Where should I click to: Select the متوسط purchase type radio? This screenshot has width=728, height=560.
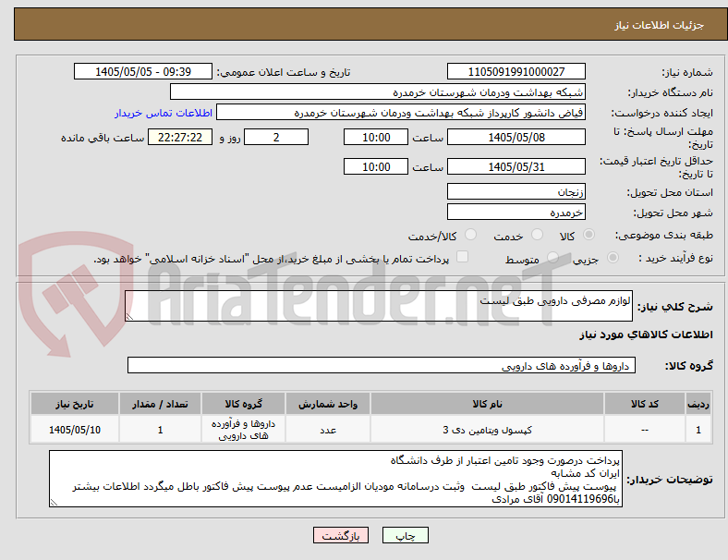tap(552, 257)
